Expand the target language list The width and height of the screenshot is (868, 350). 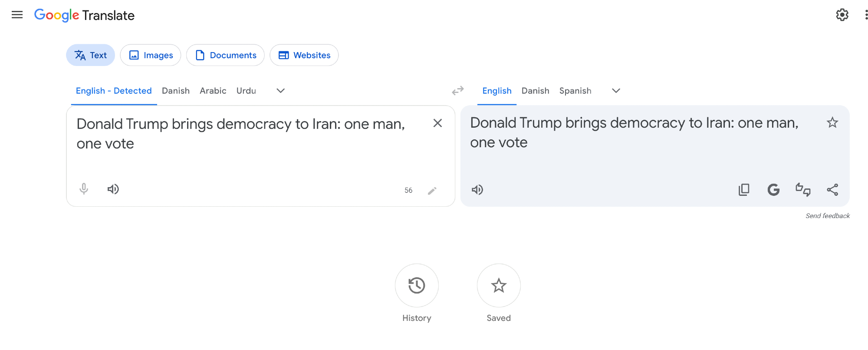click(x=616, y=91)
